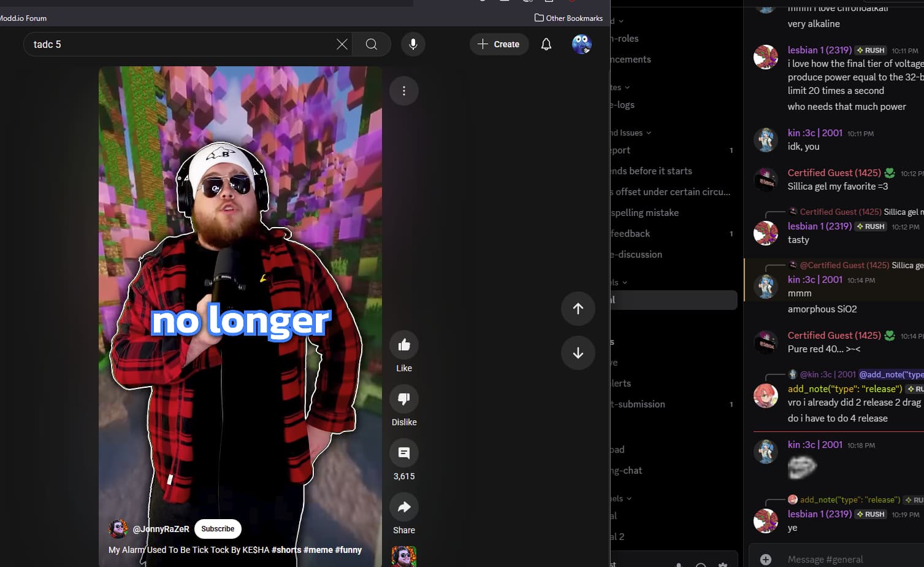
Task: Go to previous Short using up arrow
Action: coord(578,309)
